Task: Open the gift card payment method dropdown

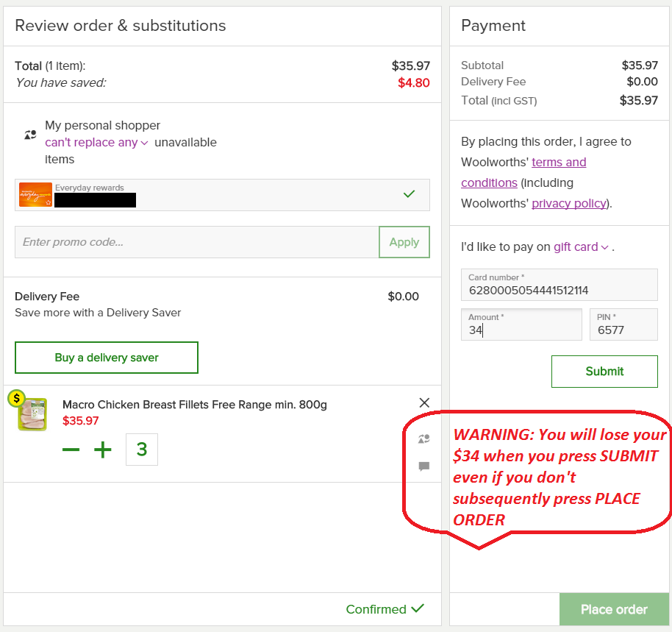Action: coord(581,247)
